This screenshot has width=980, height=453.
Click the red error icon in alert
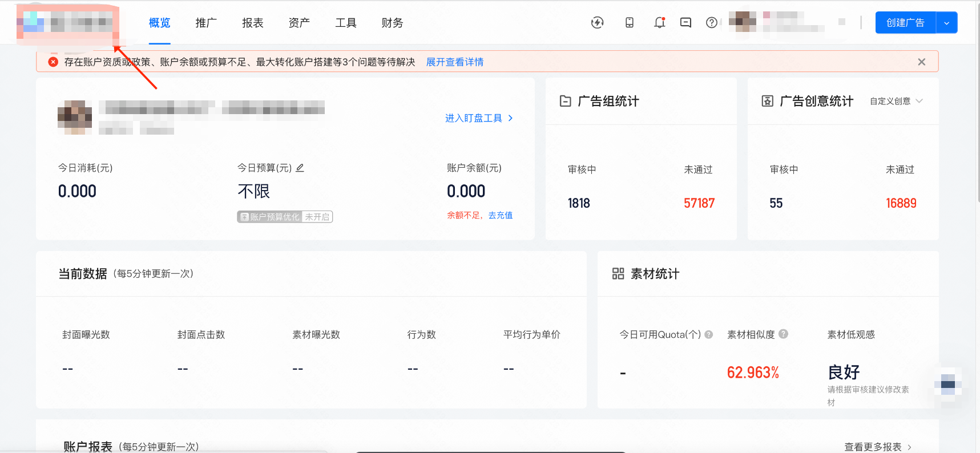point(53,62)
